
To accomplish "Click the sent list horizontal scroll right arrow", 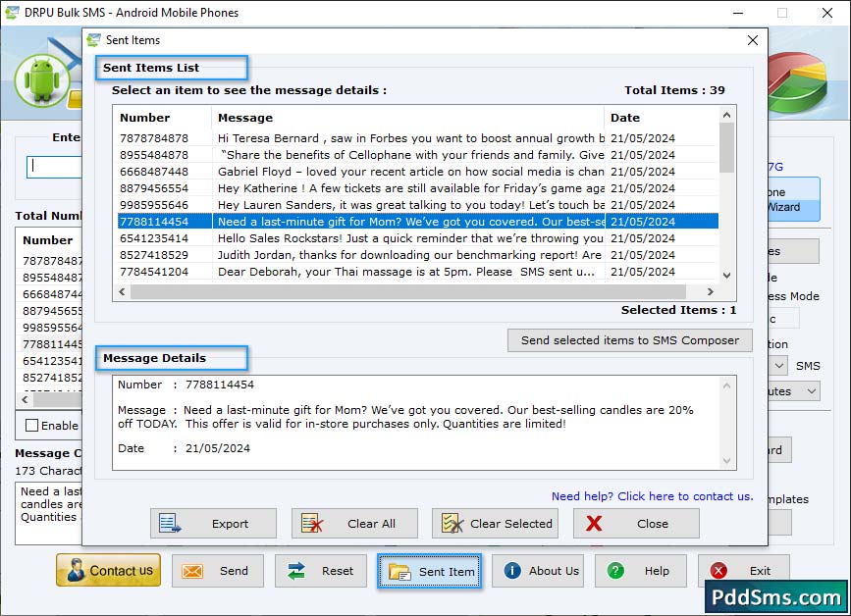I will (x=711, y=291).
